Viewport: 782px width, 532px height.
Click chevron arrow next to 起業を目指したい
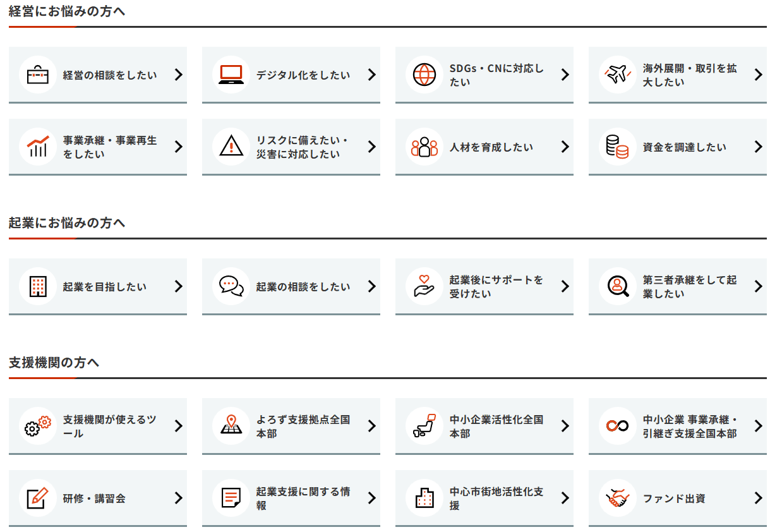coord(178,286)
